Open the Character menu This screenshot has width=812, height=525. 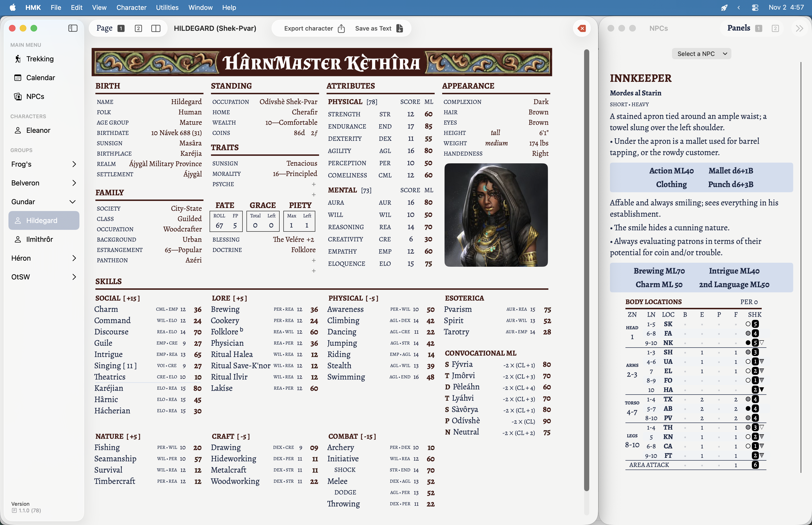[132, 8]
